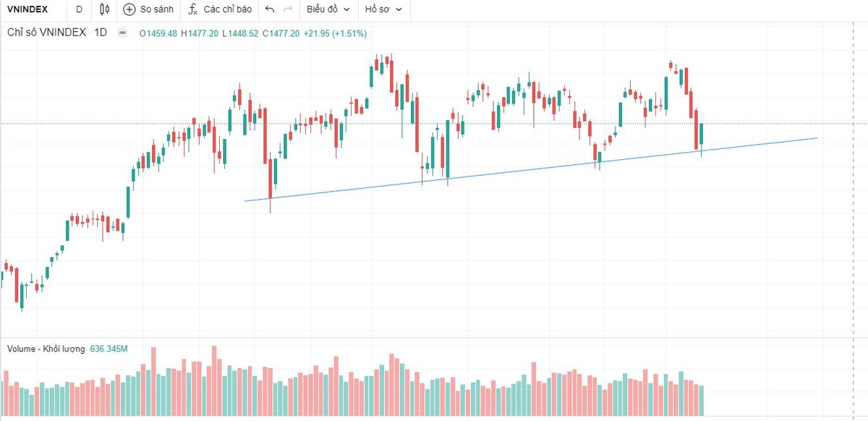The width and height of the screenshot is (868, 421).
Task: Select the So sánh compare option
Action: click(156, 9)
